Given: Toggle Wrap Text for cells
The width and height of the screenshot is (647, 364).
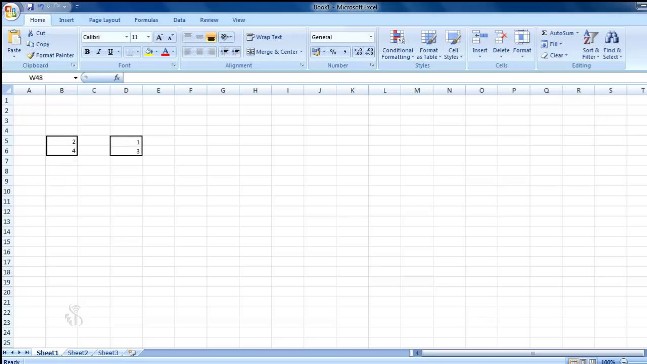Looking at the screenshot, I should [x=264, y=37].
